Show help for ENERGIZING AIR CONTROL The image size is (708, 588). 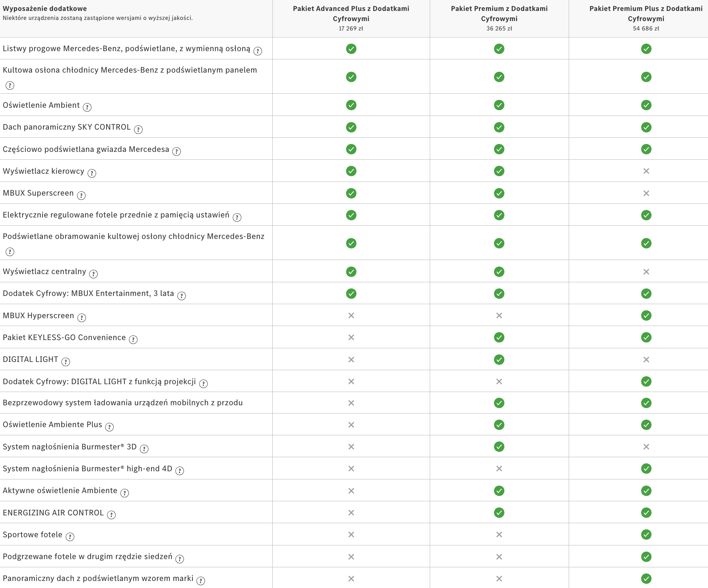pyautogui.click(x=112, y=515)
